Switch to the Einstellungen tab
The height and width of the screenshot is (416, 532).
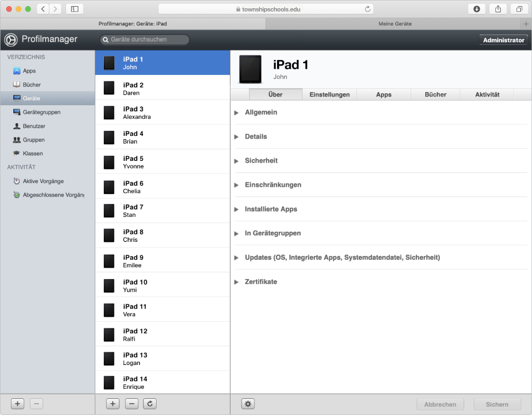tap(329, 95)
